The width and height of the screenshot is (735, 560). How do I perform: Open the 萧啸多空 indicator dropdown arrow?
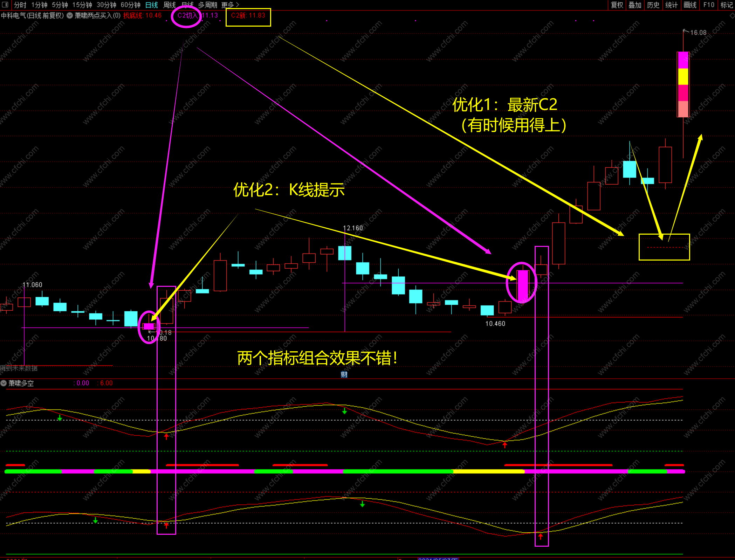[4, 383]
